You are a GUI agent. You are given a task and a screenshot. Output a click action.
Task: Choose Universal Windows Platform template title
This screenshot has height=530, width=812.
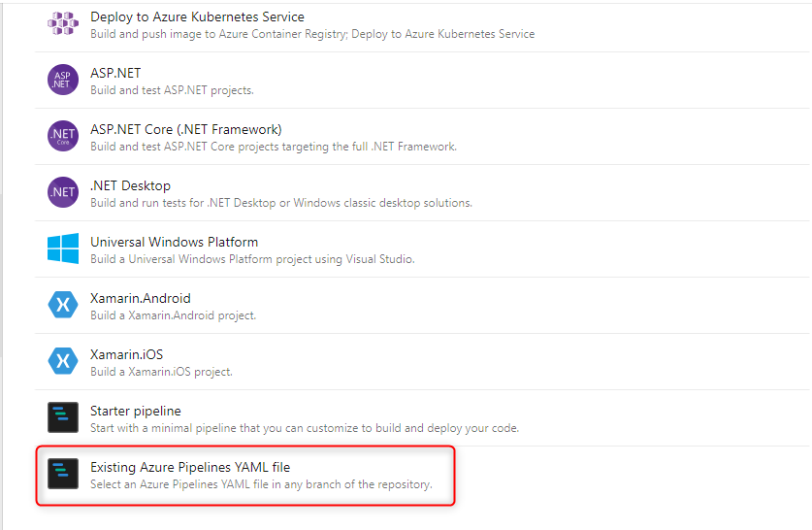point(174,242)
